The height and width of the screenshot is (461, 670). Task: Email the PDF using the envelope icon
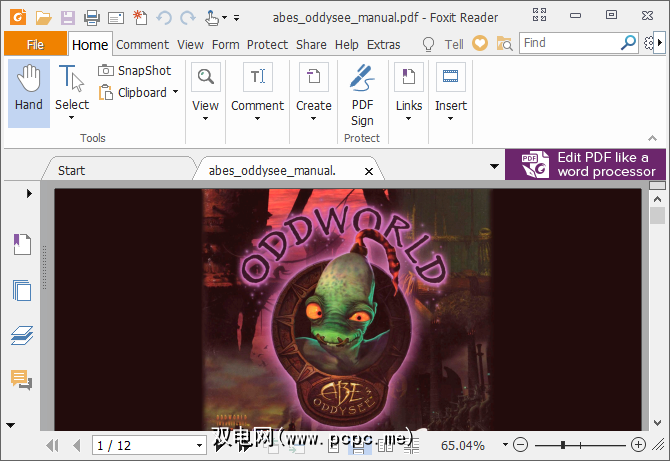click(x=116, y=18)
